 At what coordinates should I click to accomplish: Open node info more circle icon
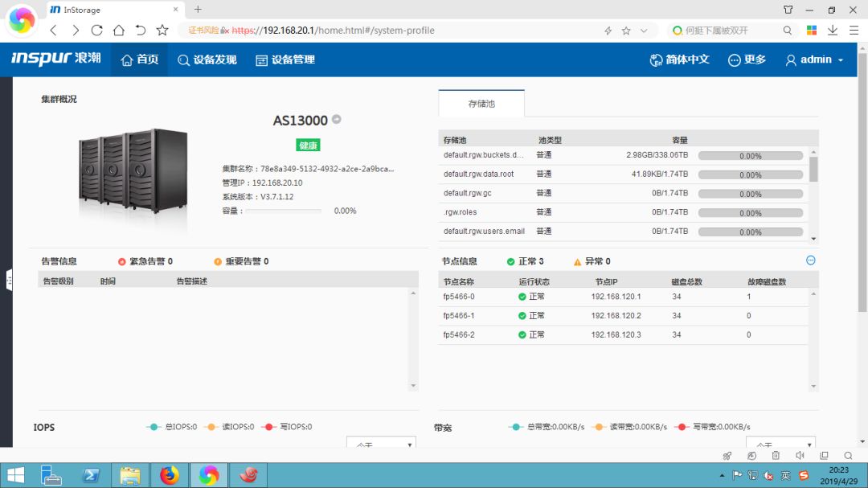coord(810,260)
